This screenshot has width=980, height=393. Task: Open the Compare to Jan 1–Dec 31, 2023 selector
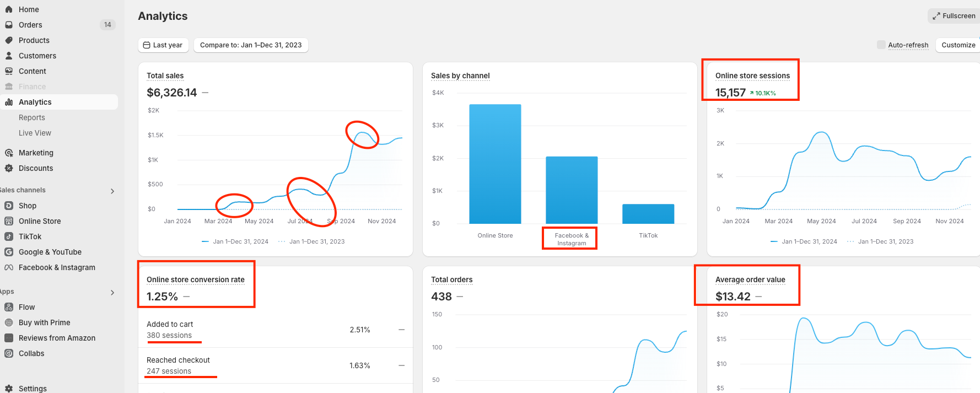pos(251,45)
